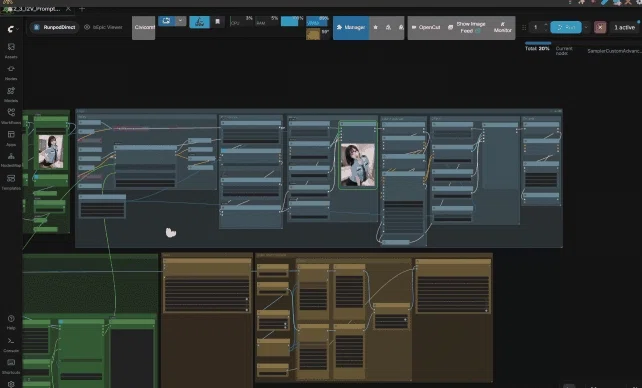Click the bookmark toolbar icon
This screenshot has height=388, width=642.
coord(217,22)
